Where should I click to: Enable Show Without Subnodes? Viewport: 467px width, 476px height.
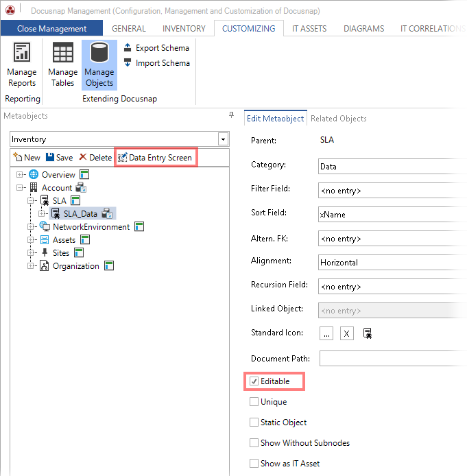[254, 443]
